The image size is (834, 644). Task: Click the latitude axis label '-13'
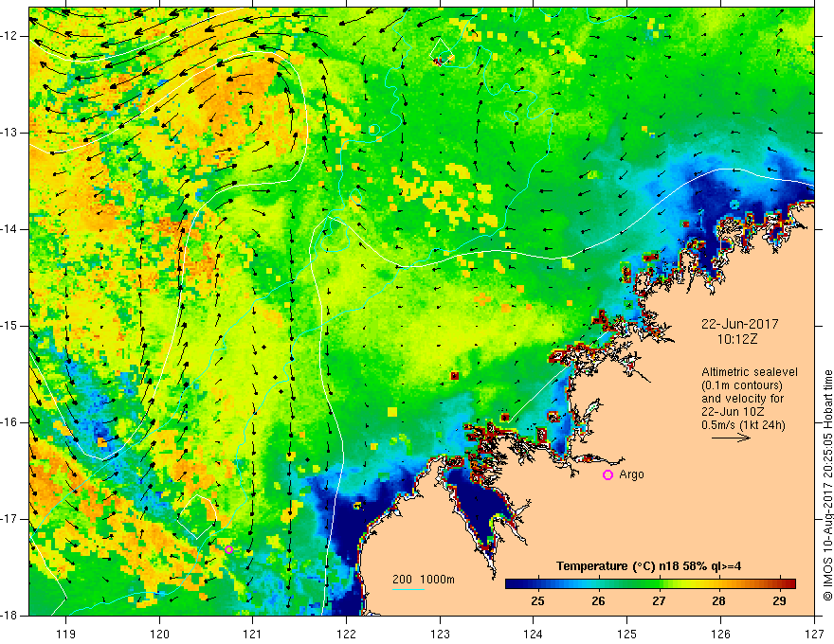pos(10,133)
